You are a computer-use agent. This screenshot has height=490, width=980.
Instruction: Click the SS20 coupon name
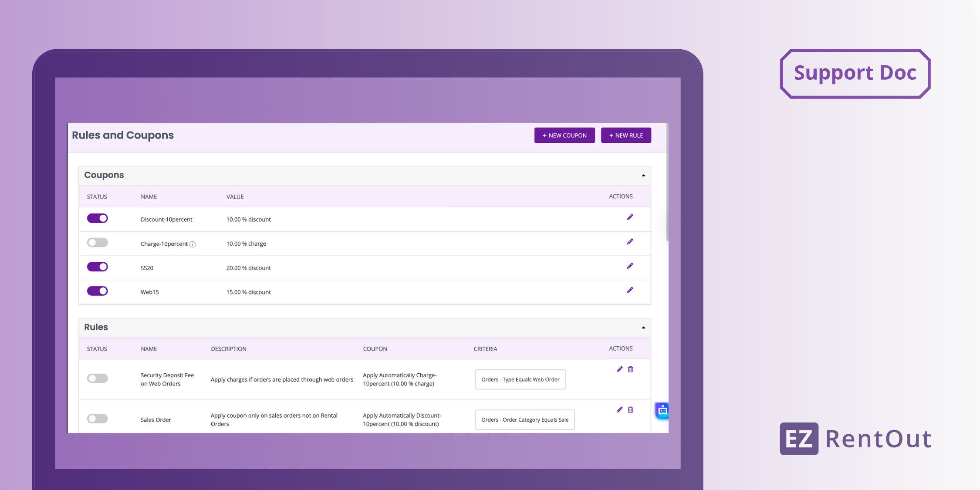pyautogui.click(x=147, y=268)
